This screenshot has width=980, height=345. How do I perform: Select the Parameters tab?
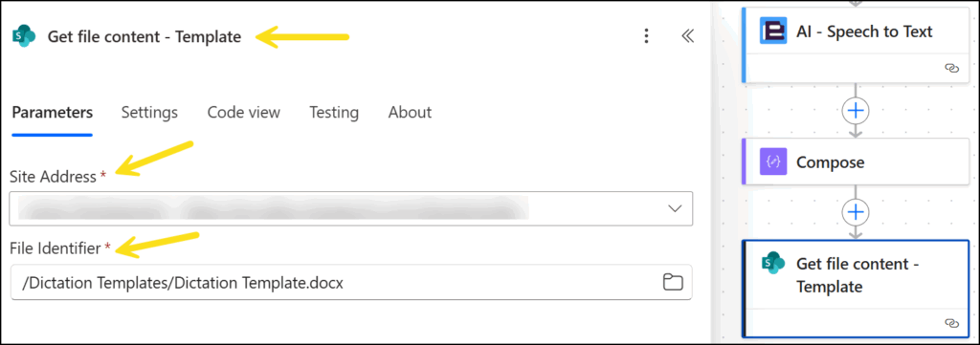point(53,113)
